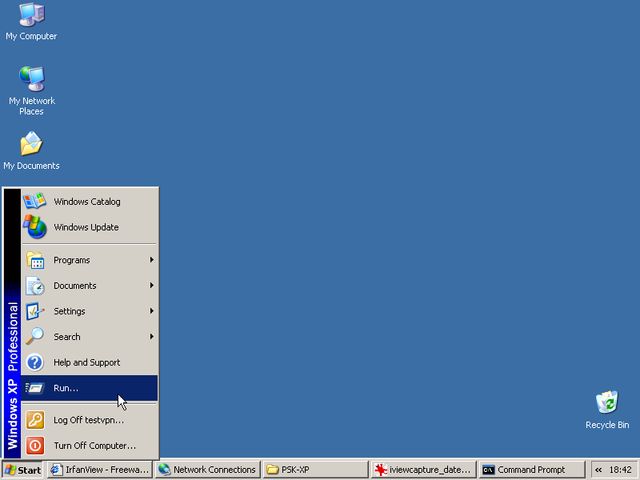Click the Programs folder icon
This screenshot has height=480, width=640.
point(36,260)
